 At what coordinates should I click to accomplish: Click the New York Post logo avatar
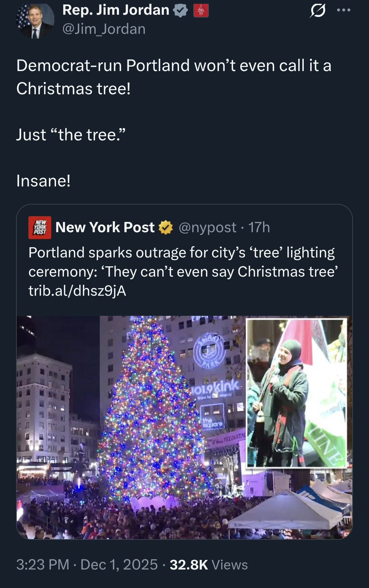point(40,227)
